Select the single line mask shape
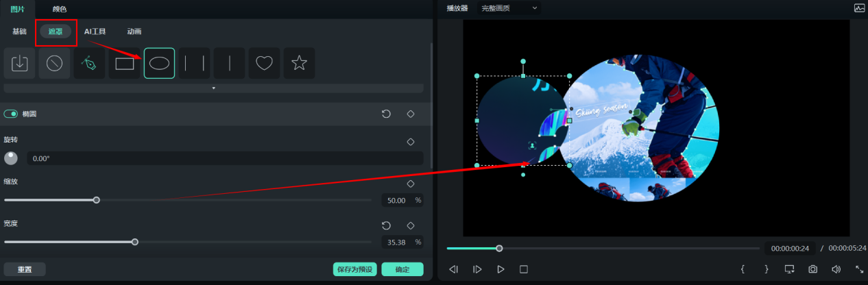The width and height of the screenshot is (868, 285). click(x=230, y=63)
